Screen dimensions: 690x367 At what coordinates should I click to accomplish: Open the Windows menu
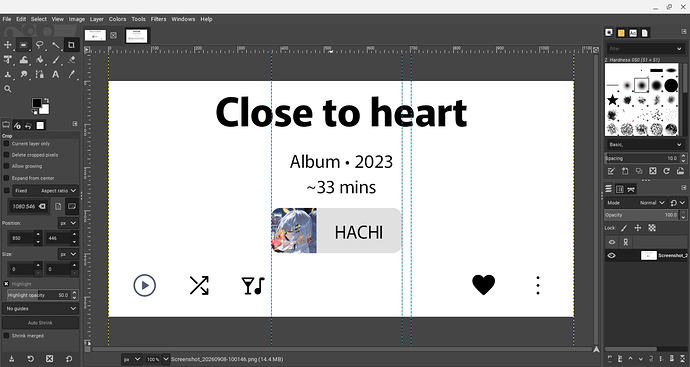(183, 19)
